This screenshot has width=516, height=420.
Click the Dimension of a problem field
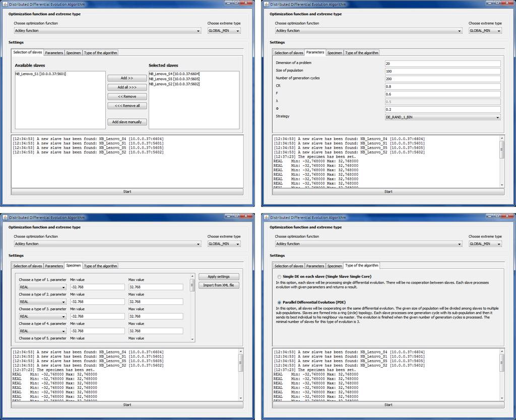click(x=442, y=63)
